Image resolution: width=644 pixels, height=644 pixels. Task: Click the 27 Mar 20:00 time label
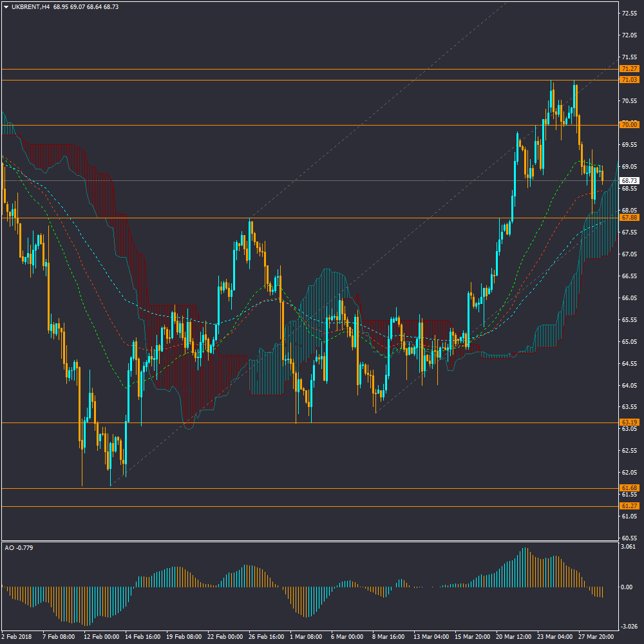[x=596, y=637]
